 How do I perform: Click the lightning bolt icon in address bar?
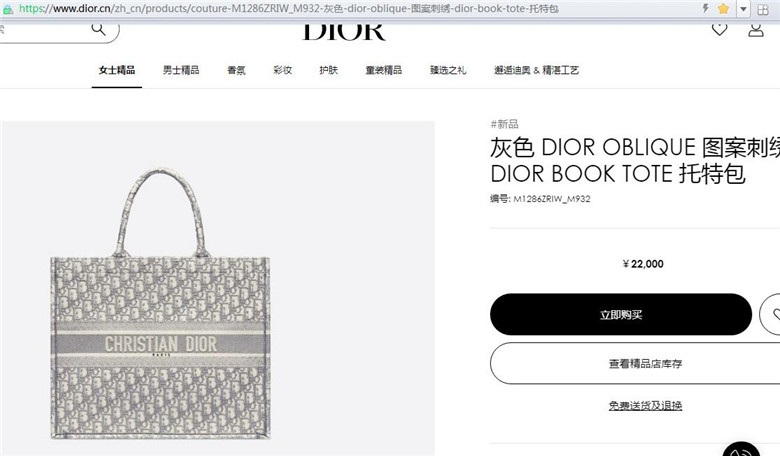pos(705,8)
